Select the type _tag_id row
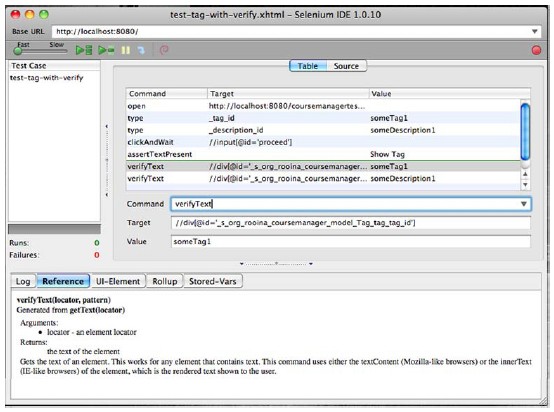 point(323,118)
